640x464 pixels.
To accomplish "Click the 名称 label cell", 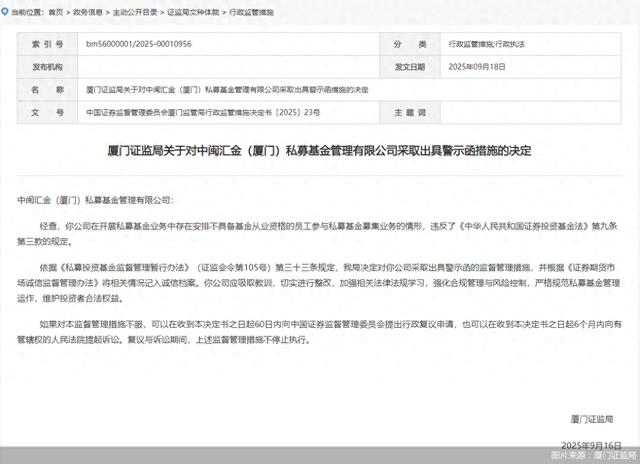I will [x=47, y=90].
